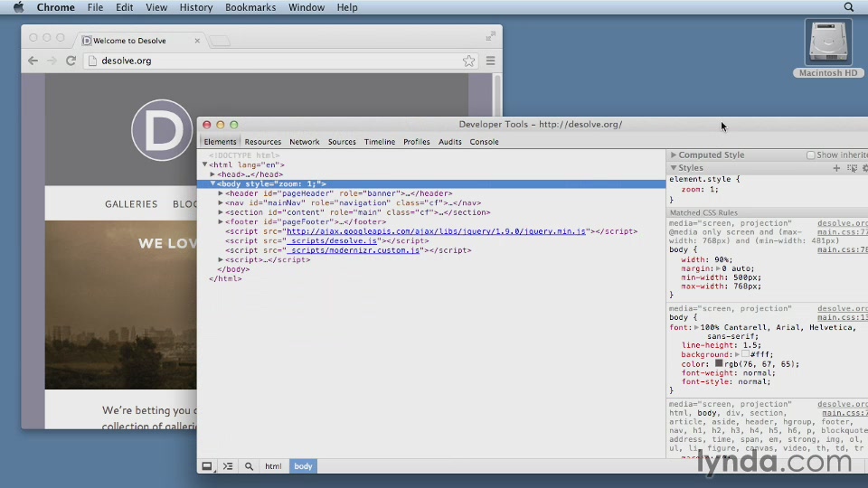868x488 pixels.
Task: Switch to the Timeline tab
Action: point(380,142)
